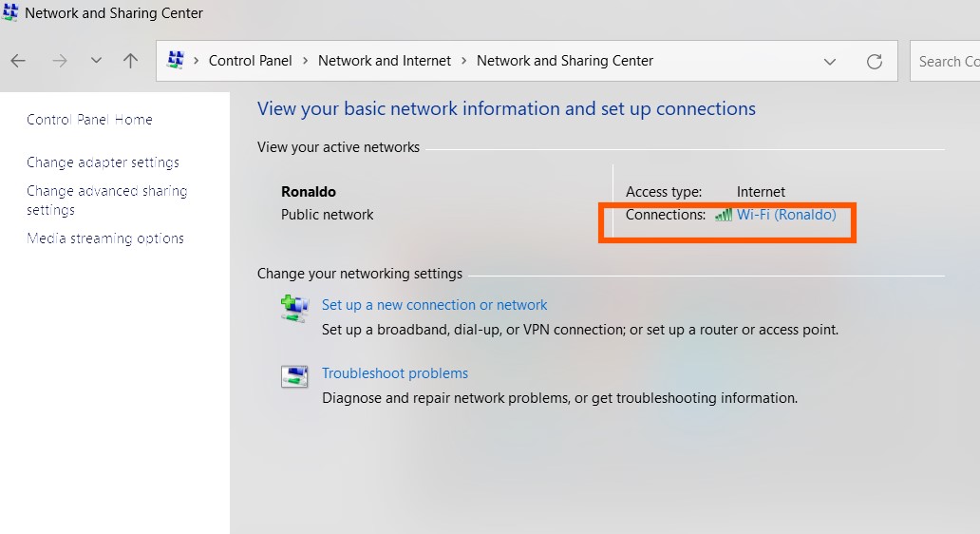
Task: Open Troubleshoot problems link
Action: coord(395,373)
